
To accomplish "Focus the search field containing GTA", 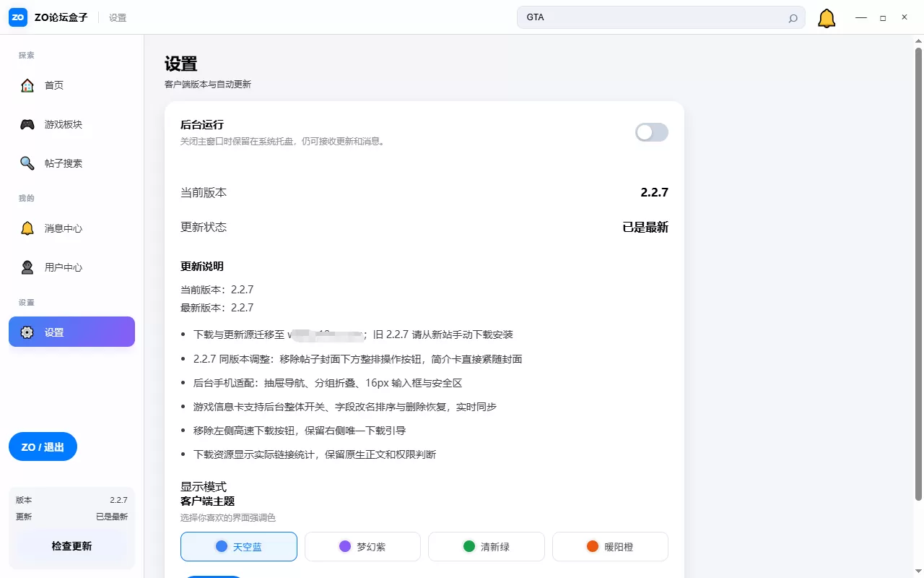I will (x=661, y=17).
